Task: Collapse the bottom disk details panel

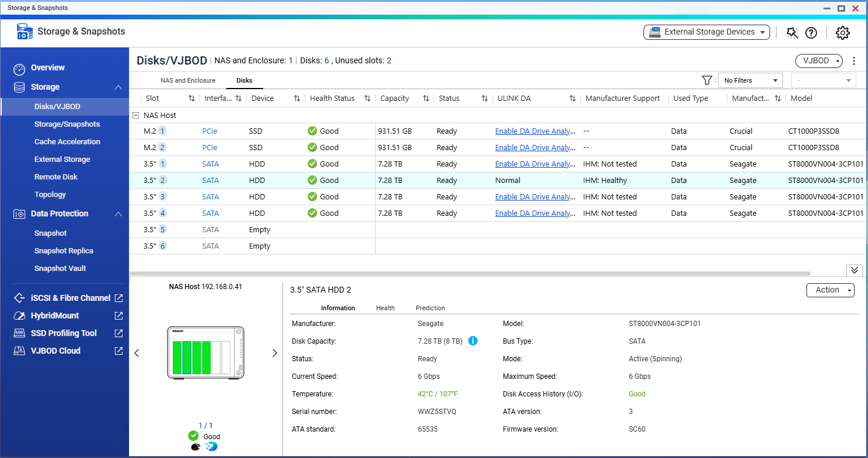Action: coord(854,270)
